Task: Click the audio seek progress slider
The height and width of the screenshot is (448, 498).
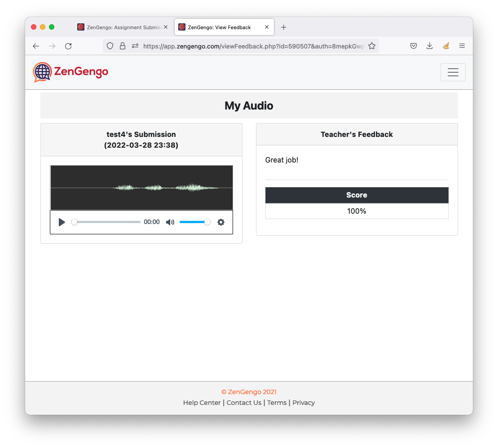Action: click(106, 222)
